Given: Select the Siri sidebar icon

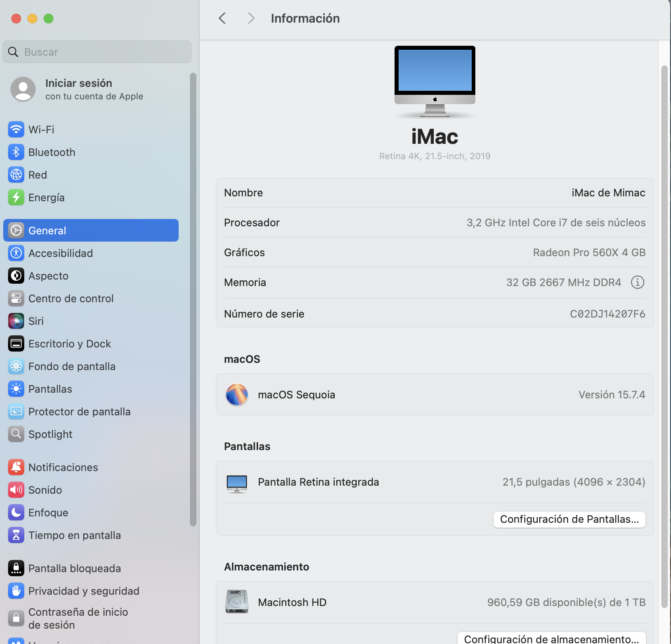Looking at the screenshot, I should coord(16,321).
